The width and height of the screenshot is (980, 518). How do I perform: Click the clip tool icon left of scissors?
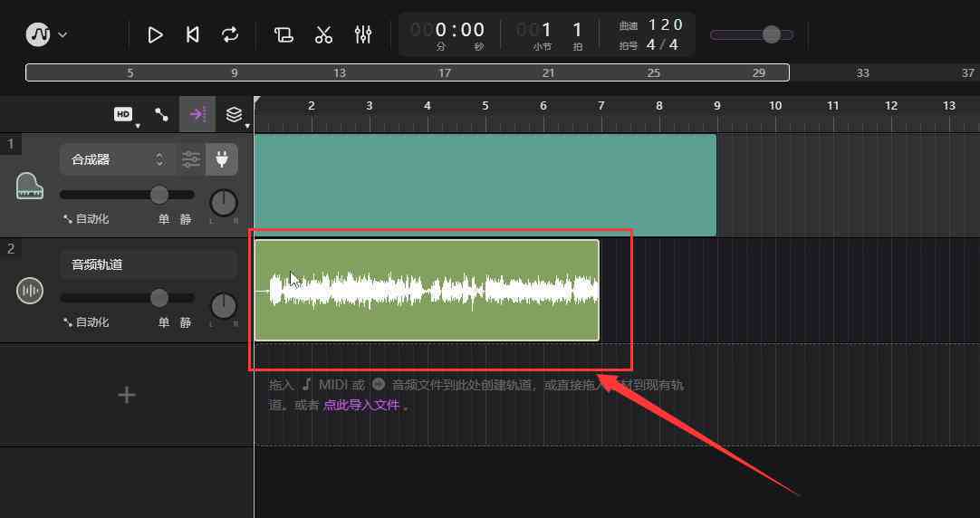pos(283,35)
